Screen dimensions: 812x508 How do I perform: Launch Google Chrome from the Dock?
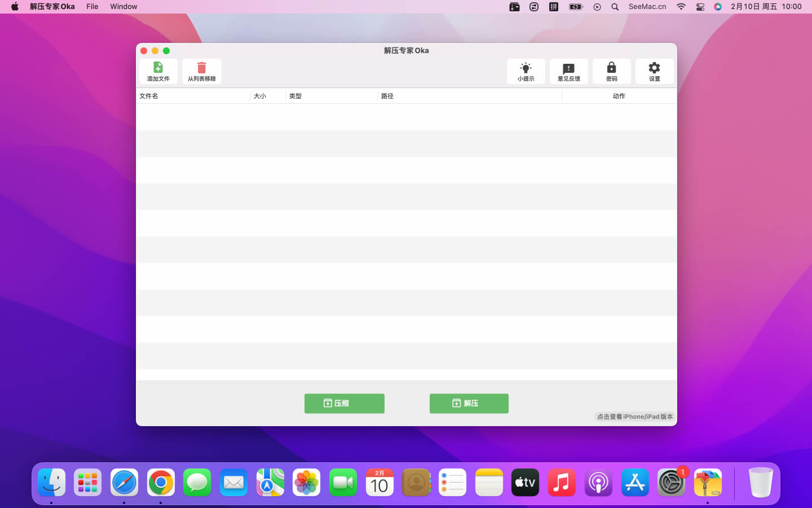tap(161, 483)
